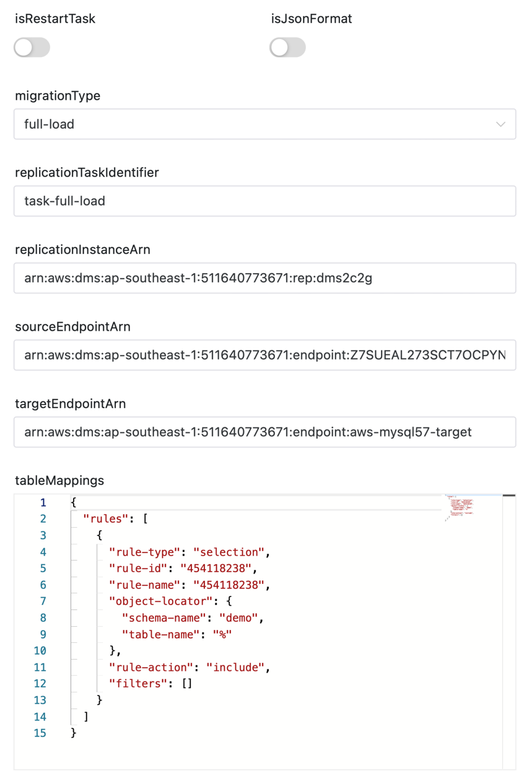The height and width of the screenshot is (781, 532).
Task: Select line number 7 in the gutter
Action: tap(43, 601)
